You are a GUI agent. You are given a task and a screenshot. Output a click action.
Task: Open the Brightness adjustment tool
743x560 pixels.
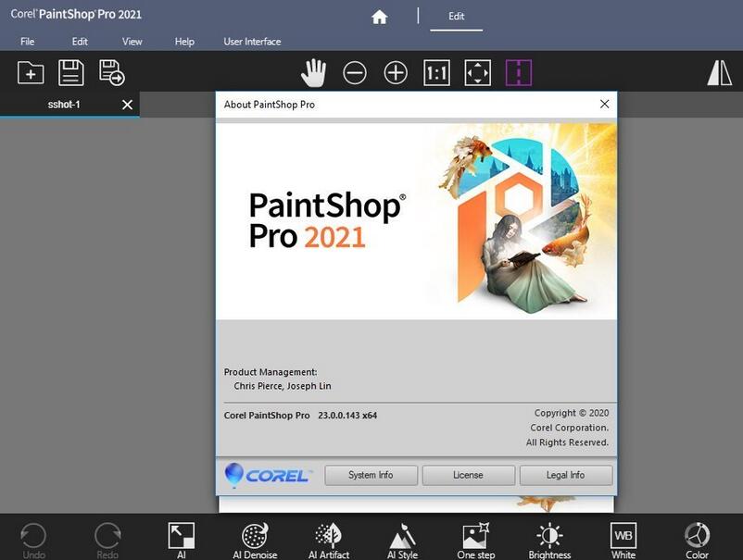[549, 541]
